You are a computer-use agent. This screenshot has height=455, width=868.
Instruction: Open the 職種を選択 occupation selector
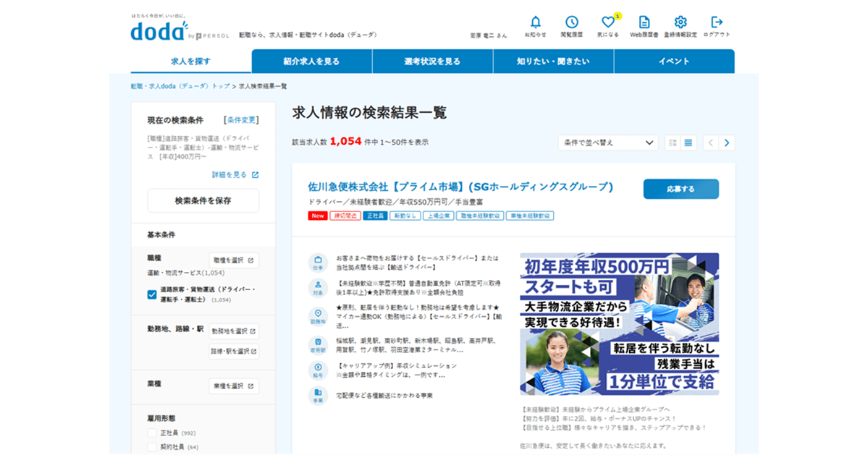click(x=232, y=259)
